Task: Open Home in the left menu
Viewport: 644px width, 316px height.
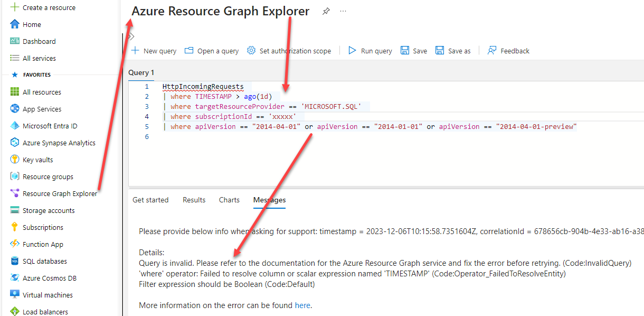Action: [x=32, y=24]
